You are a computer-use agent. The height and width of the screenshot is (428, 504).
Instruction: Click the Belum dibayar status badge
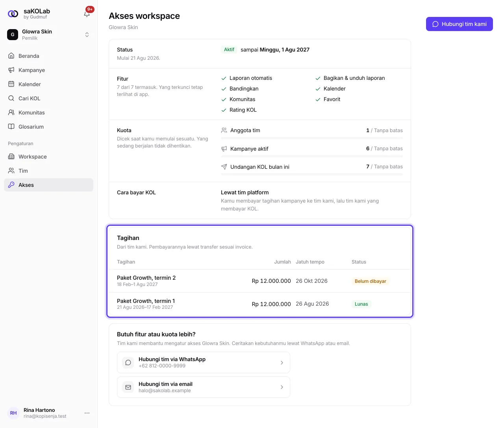371,281
